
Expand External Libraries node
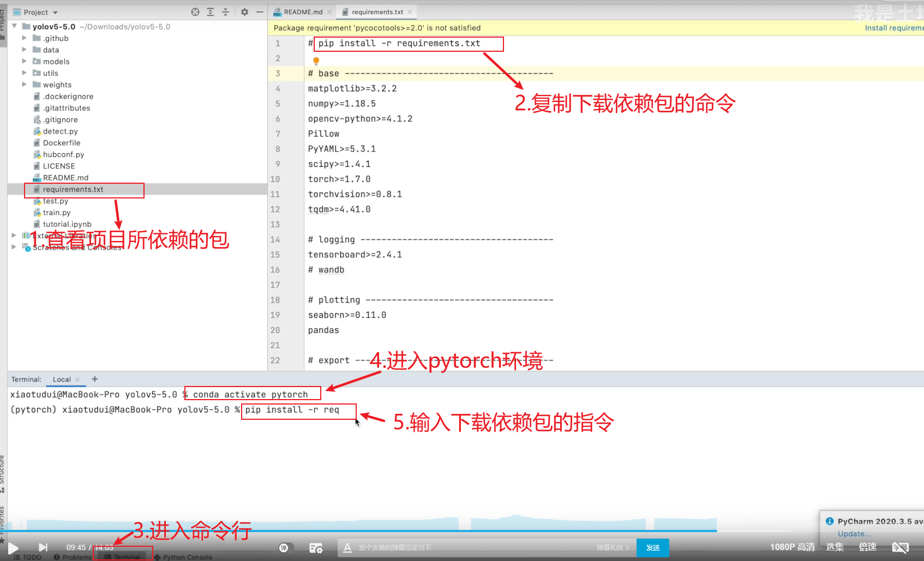point(14,236)
